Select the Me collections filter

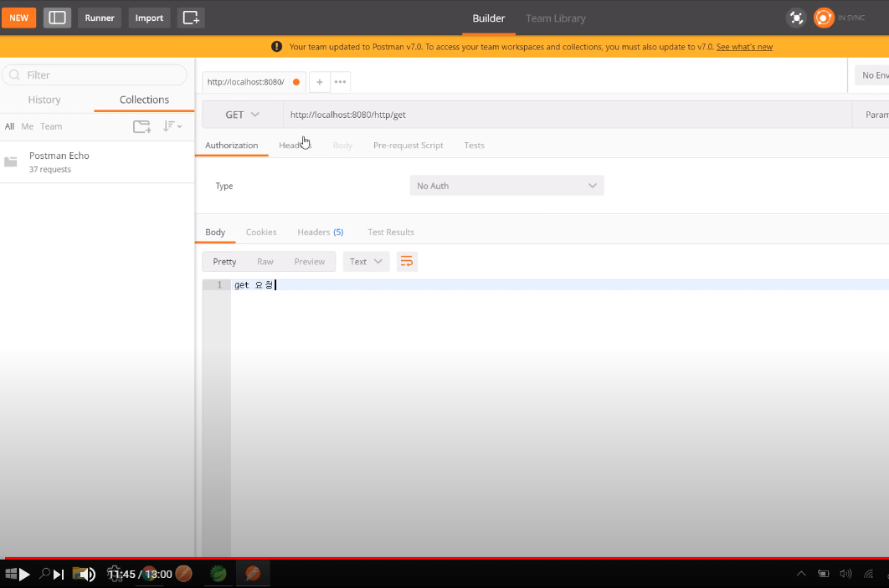[28, 126]
